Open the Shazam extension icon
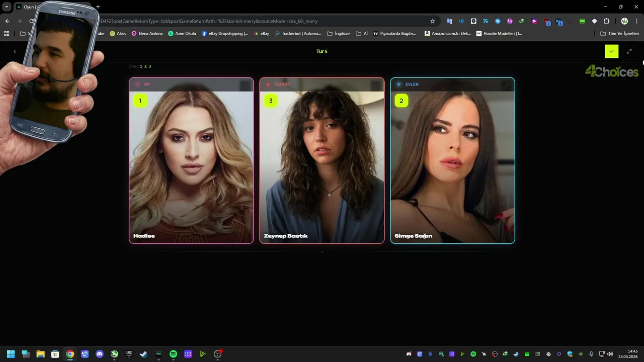Viewport: 644px width, 362px height. point(498,21)
